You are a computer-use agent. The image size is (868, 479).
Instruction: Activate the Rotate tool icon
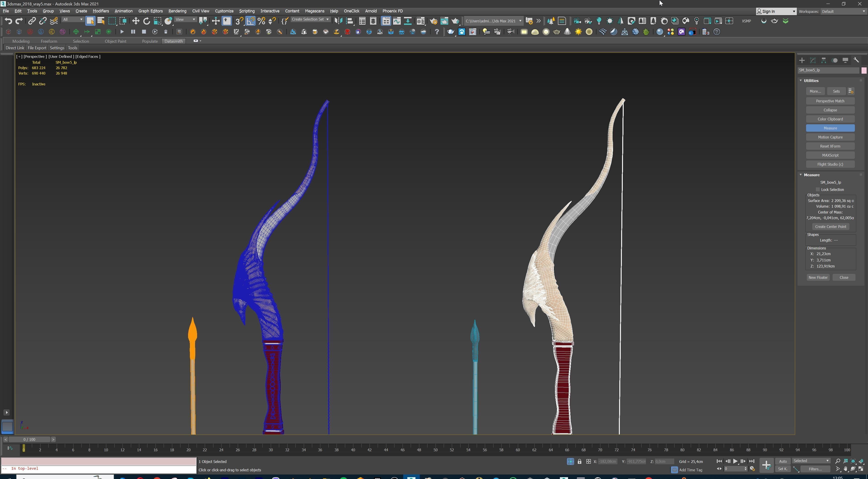pyautogui.click(x=146, y=21)
